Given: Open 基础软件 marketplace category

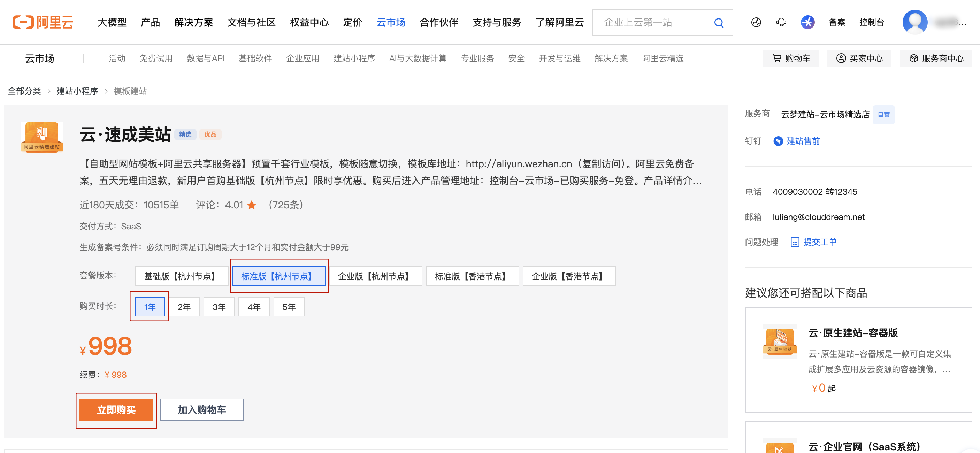Looking at the screenshot, I should [255, 59].
